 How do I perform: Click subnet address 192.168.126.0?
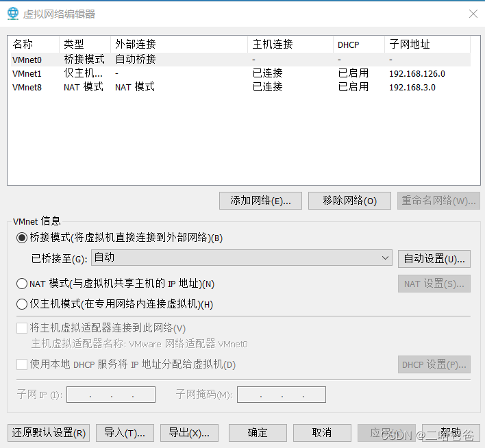tap(417, 73)
